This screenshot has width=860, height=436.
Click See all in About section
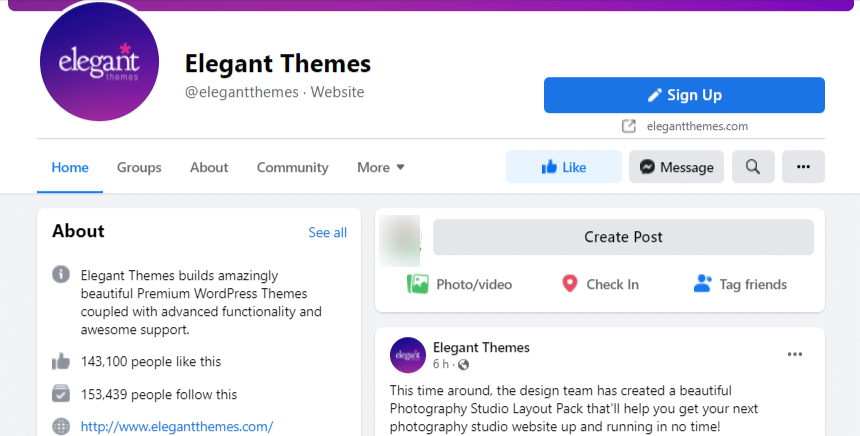tap(327, 233)
